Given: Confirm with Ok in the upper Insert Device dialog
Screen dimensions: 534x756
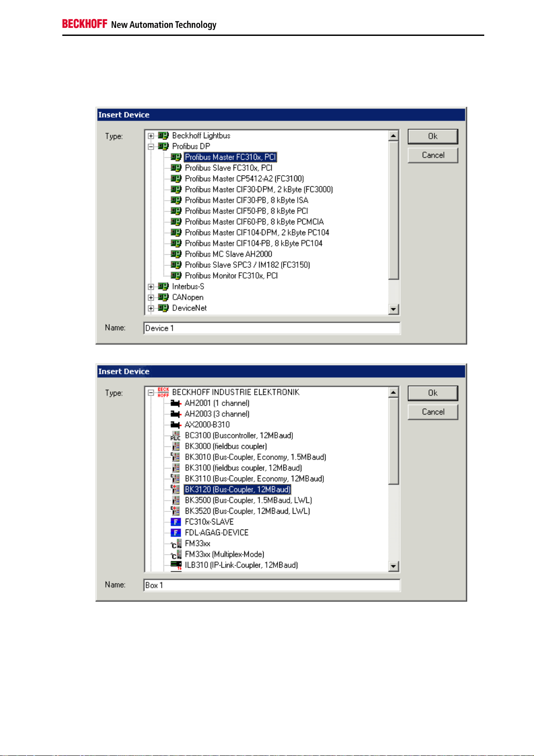Looking at the screenshot, I should pos(433,136).
